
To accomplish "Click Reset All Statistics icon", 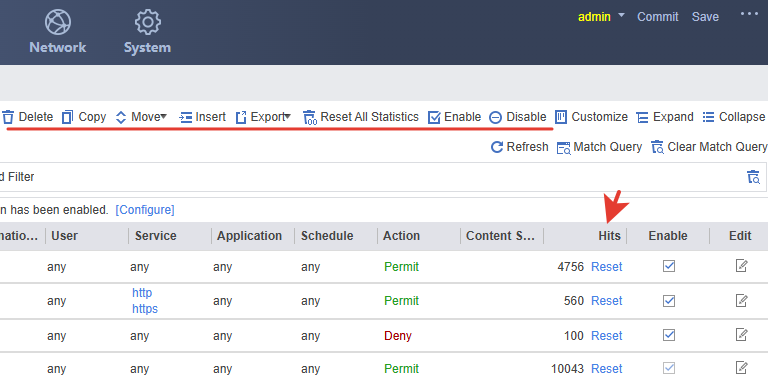I will [x=310, y=118].
